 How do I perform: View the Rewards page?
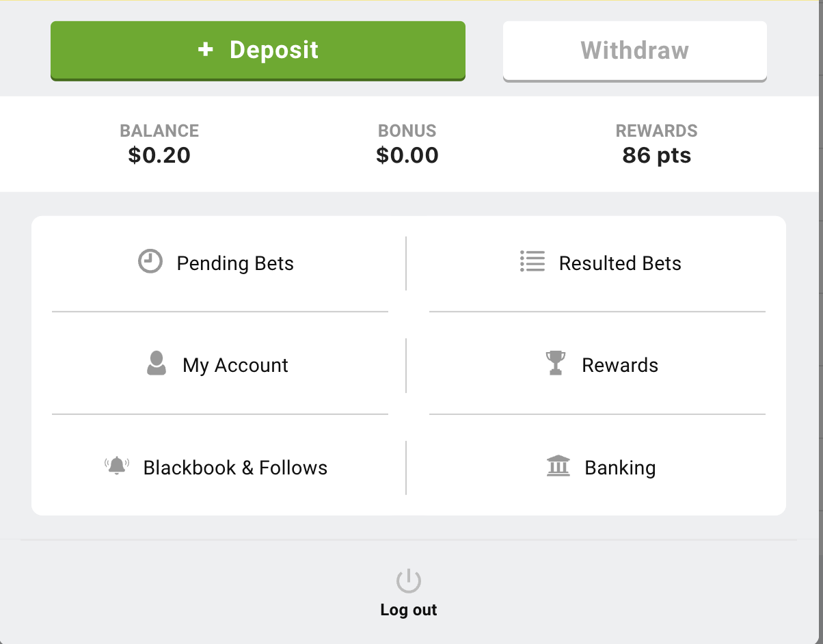pyautogui.click(x=620, y=365)
